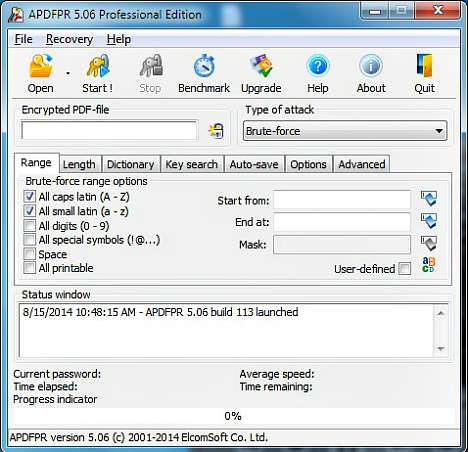
Task: Minimize the APDFPR window
Action: [x=375, y=11]
